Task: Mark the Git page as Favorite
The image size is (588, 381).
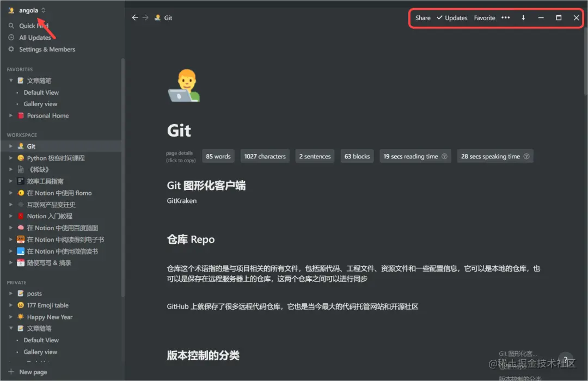Action: (x=484, y=17)
